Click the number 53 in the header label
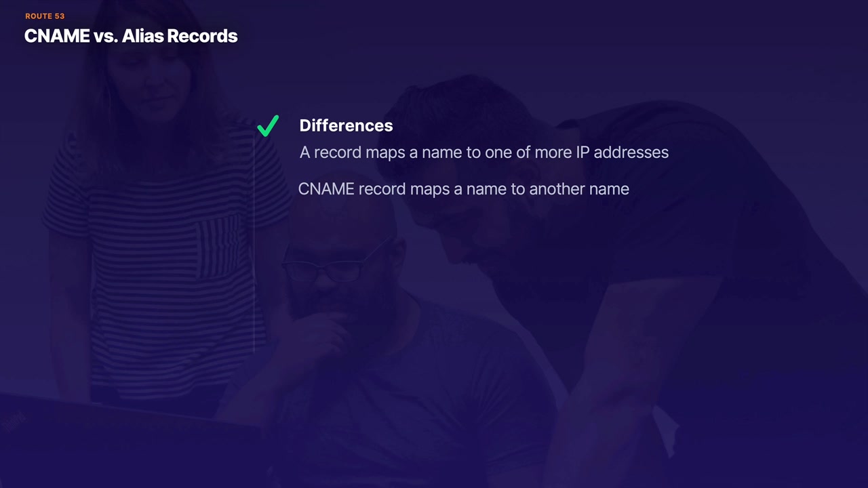 (x=60, y=16)
